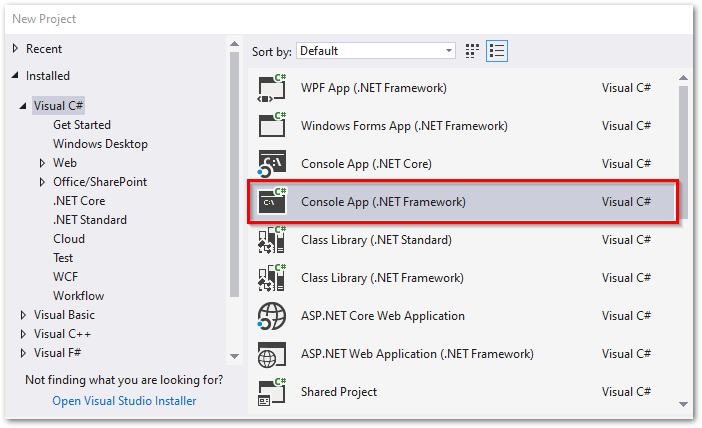Select the Windows Desktop category

click(100, 144)
